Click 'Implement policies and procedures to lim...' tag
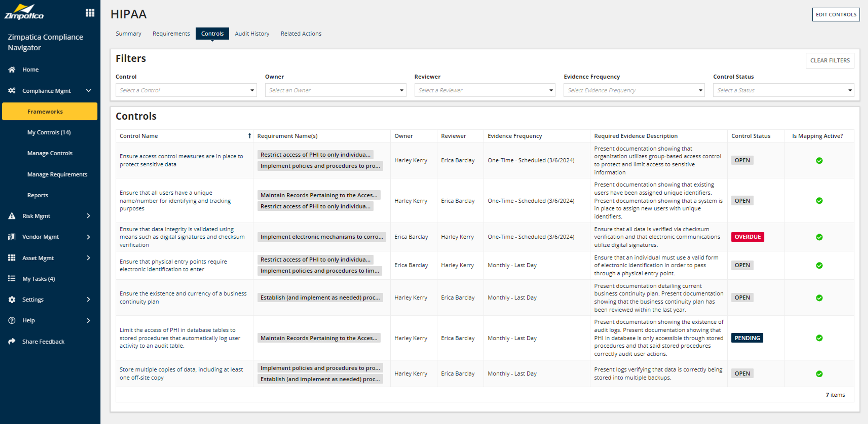The height and width of the screenshot is (424, 868). 319,271
